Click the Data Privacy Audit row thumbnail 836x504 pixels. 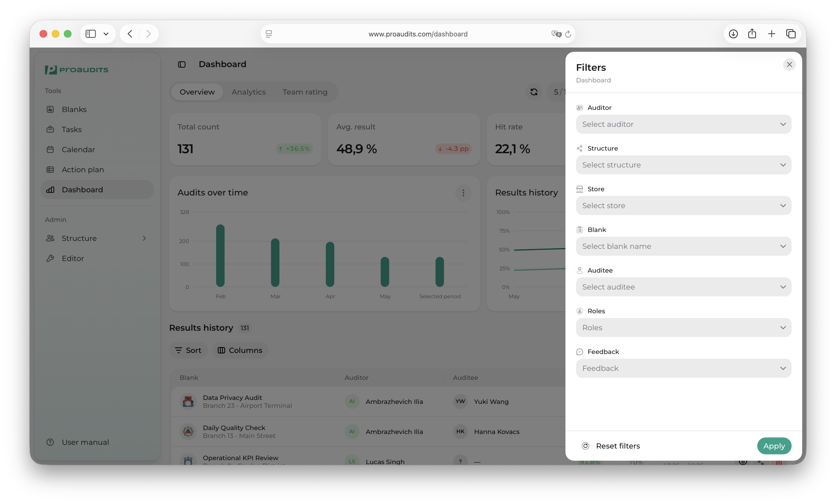pyautogui.click(x=188, y=402)
